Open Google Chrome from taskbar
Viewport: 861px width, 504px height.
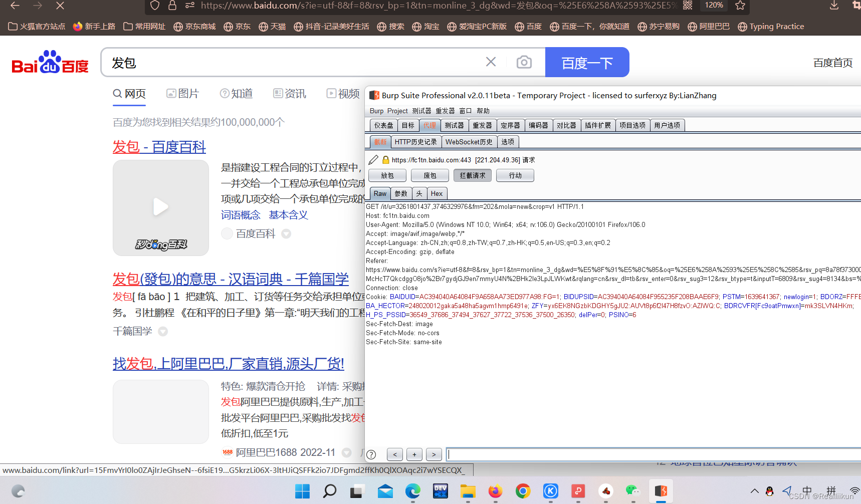coord(523,491)
